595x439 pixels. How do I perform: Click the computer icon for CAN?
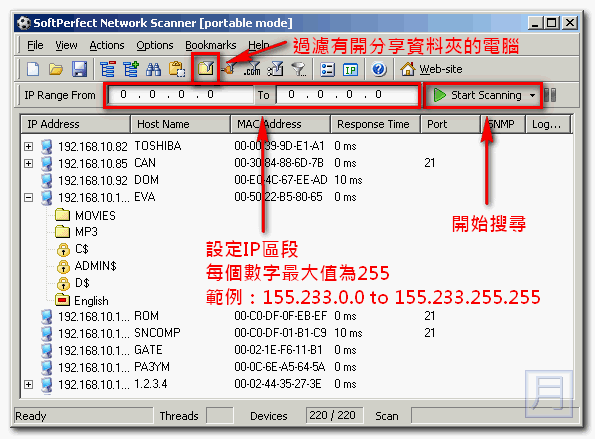[x=47, y=164]
